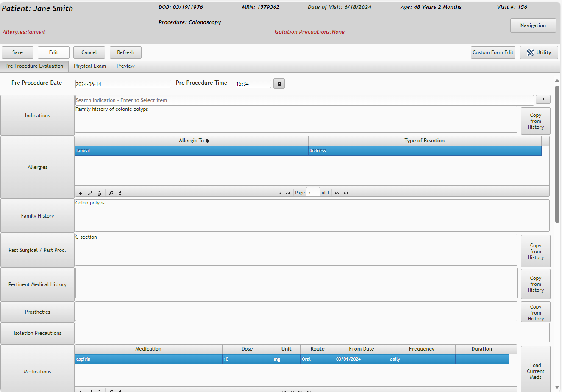This screenshot has height=392, width=562.
Task: Add a new allergy row with plus icon
Action: [81, 193]
